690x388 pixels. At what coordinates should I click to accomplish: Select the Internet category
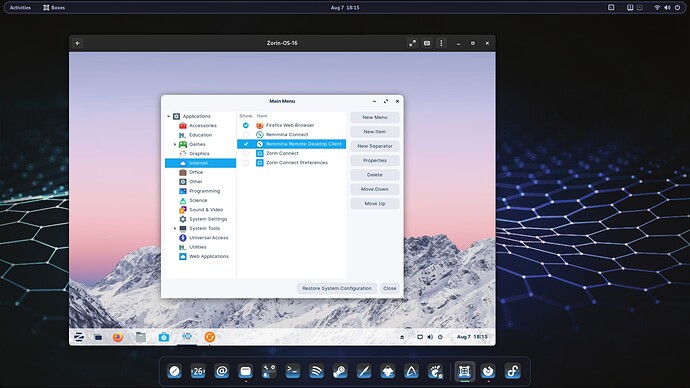point(200,163)
